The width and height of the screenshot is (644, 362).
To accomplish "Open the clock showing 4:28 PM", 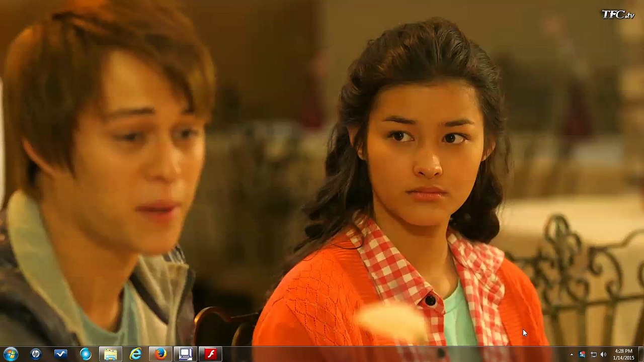I will [623, 354].
